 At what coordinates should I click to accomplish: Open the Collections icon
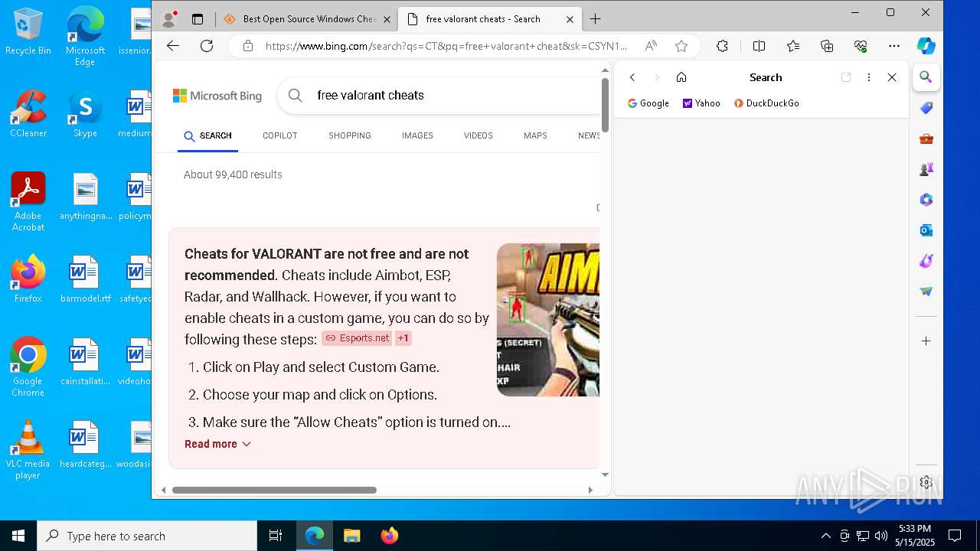click(827, 46)
